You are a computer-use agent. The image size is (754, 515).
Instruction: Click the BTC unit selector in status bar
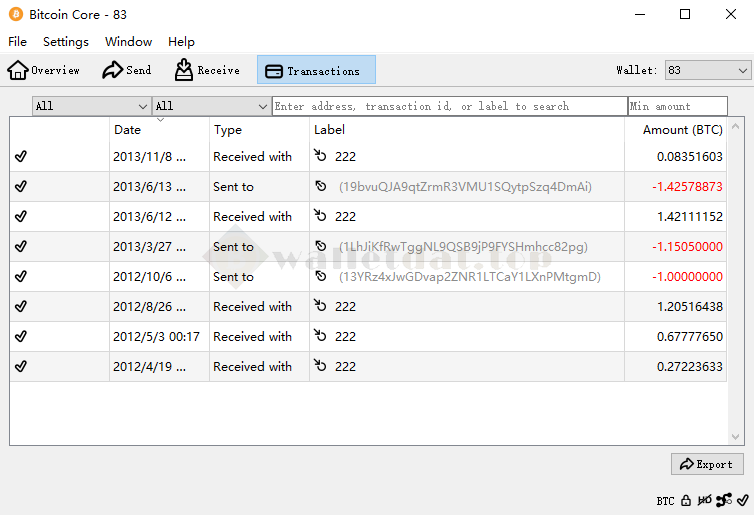665,500
